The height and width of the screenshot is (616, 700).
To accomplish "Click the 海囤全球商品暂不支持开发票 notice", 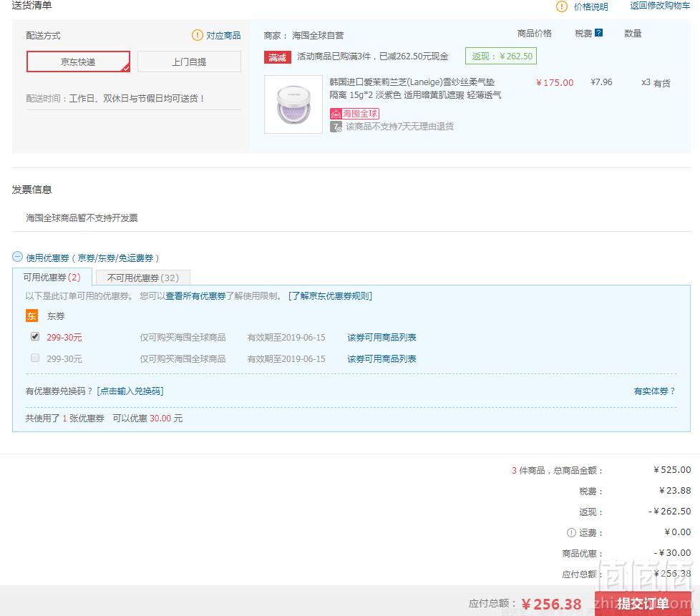I will pos(82,217).
